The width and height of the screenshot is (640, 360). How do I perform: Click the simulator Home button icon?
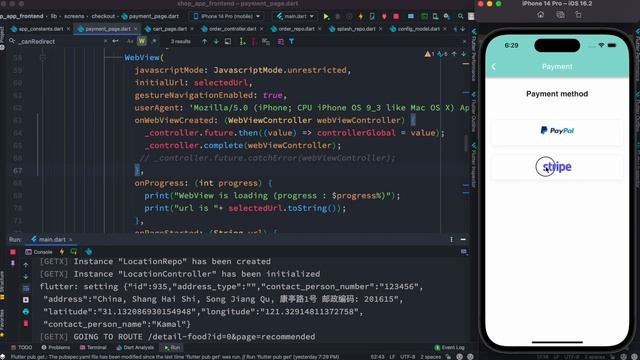540,15
